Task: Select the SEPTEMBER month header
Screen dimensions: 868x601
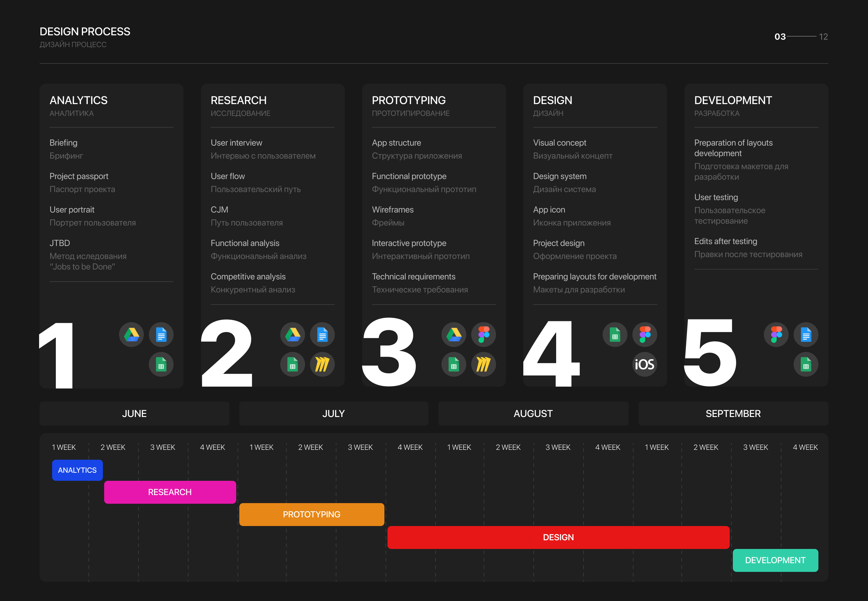Action: coord(733,414)
